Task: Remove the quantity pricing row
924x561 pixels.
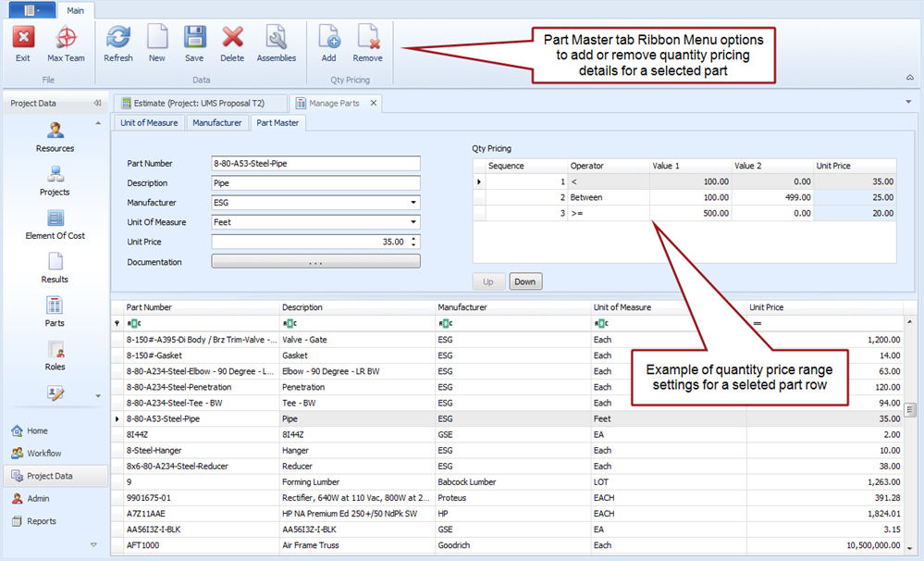Action: [x=367, y=44]
